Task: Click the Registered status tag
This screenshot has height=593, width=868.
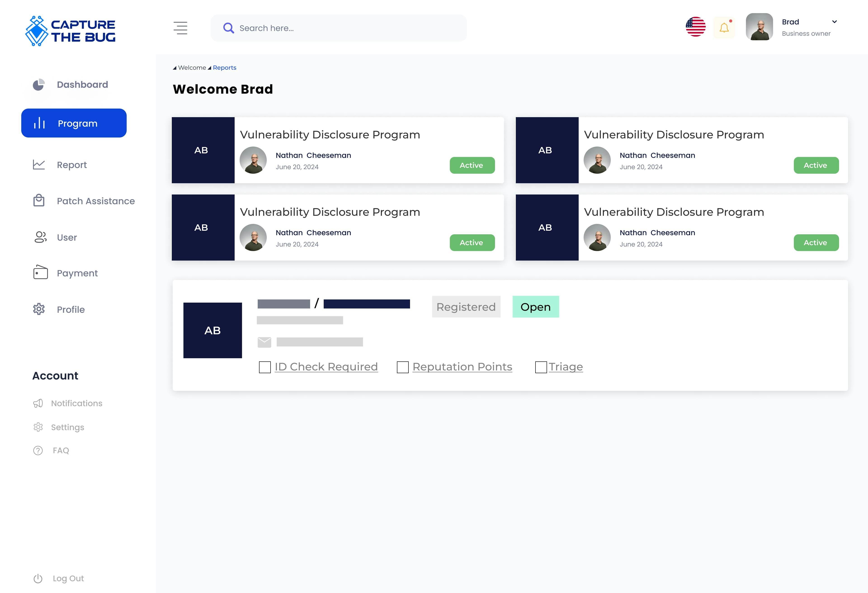Action: pos(466,307)
